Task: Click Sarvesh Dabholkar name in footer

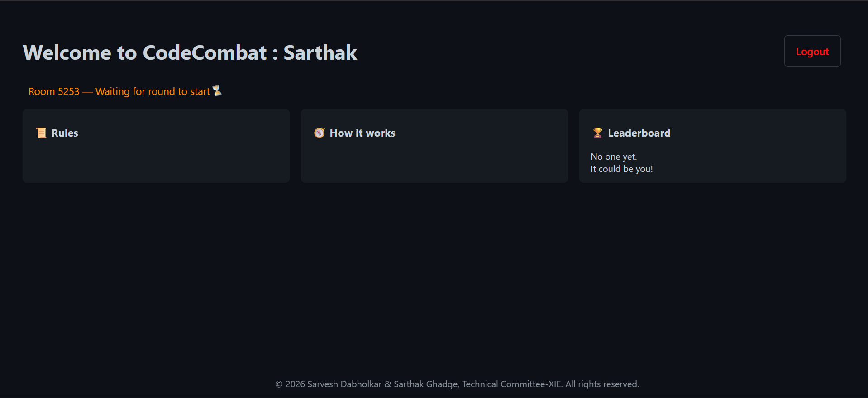Action: tap(344, 384)
